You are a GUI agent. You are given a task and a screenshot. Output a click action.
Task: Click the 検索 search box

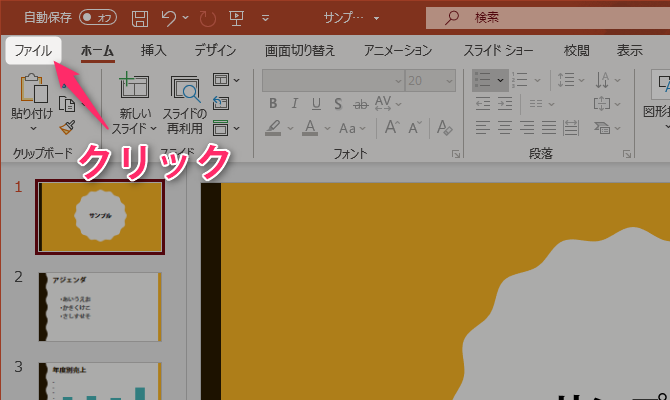tap(548, 18)
